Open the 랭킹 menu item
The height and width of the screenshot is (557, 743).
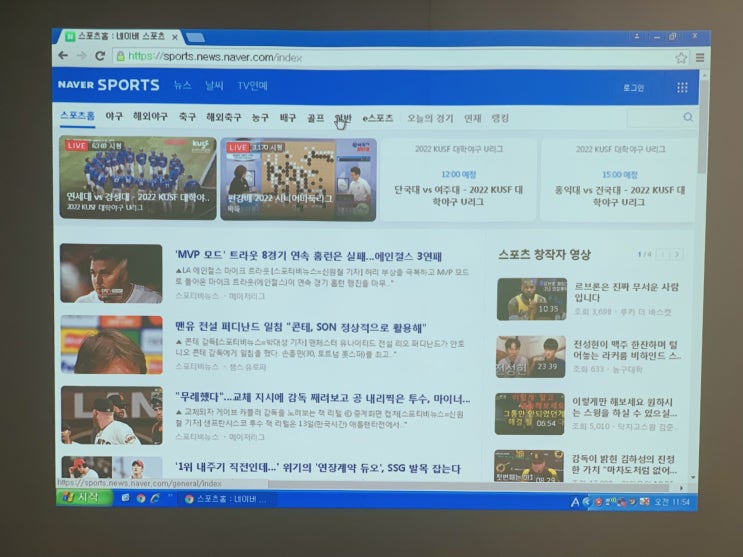[500, 118]
